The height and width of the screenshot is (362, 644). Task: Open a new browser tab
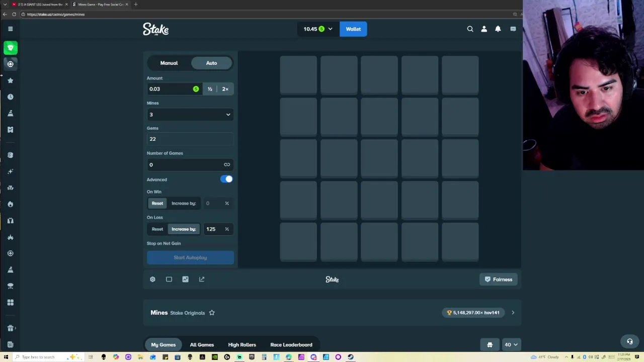pos(135,4)
